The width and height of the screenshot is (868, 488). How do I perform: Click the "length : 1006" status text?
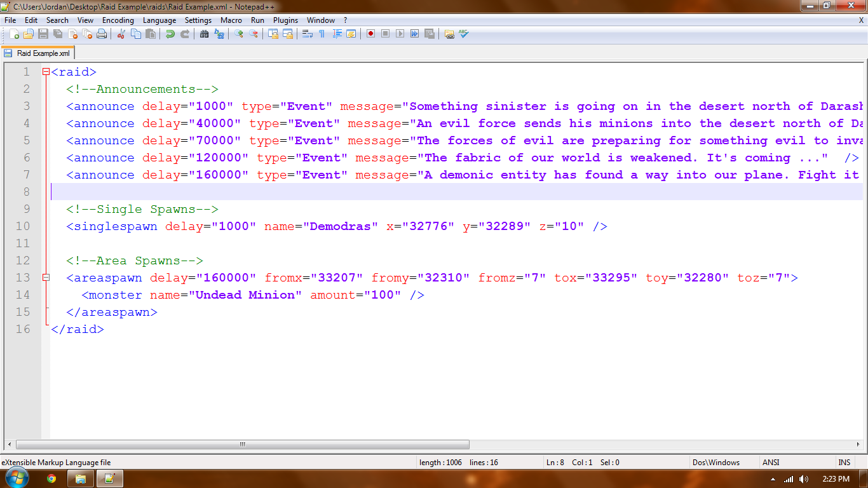coord(440,463)
